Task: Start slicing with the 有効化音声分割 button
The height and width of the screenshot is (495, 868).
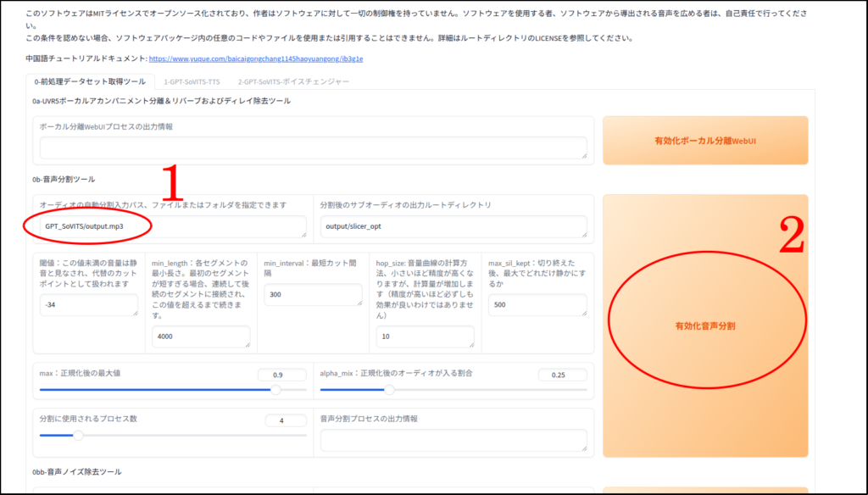Action: pyautogui.click(x=704, y=326)
